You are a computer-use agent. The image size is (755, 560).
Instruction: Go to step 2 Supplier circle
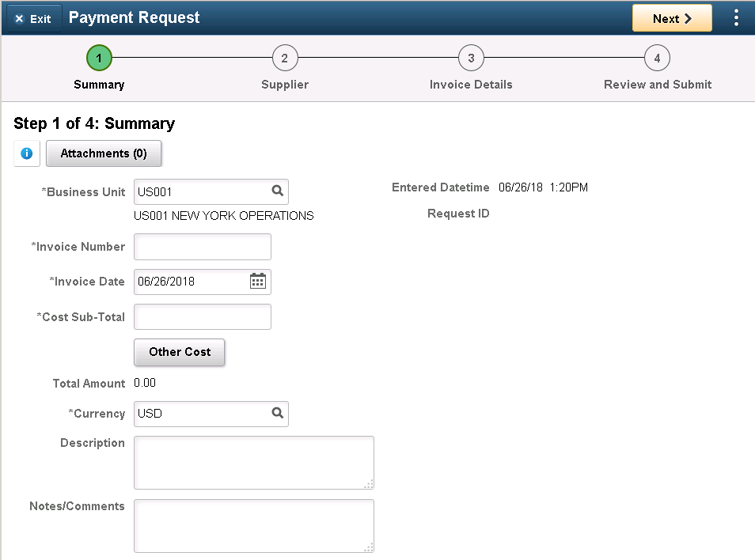(285, 58)
